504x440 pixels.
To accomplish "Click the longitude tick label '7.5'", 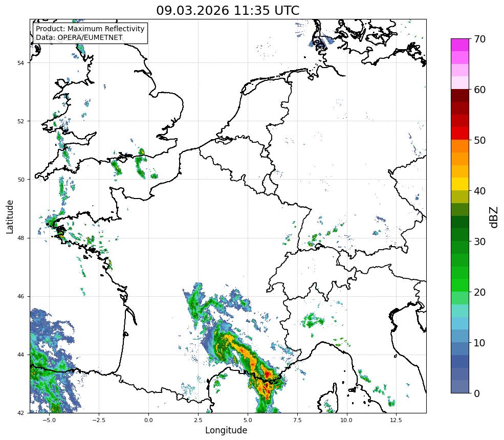I will (x=297, y=420).
